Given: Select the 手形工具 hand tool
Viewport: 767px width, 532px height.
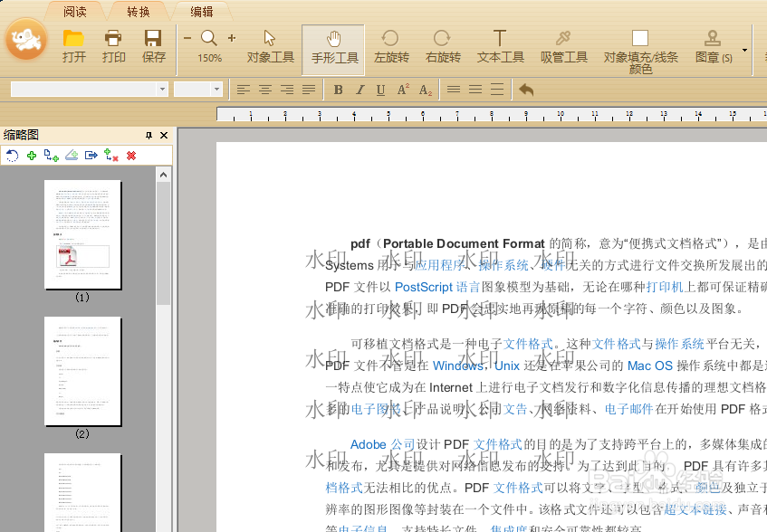Looking at the screenshot, I should click(334, 49).
